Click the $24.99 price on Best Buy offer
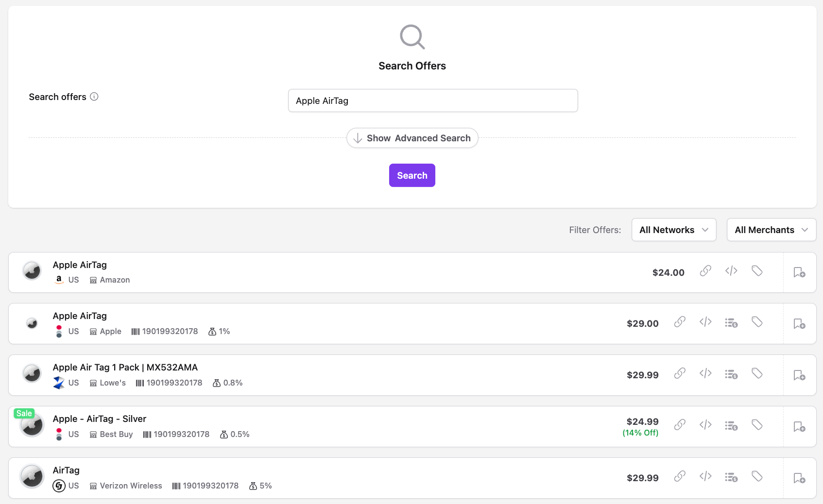Viewport: 823px width, 504px height. point(643,422)
